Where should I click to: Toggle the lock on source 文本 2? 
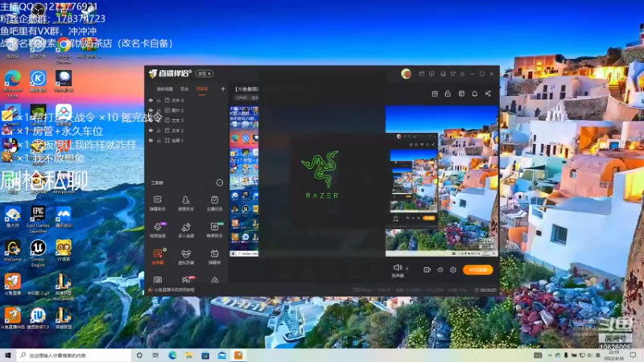(x=159, y=130)
